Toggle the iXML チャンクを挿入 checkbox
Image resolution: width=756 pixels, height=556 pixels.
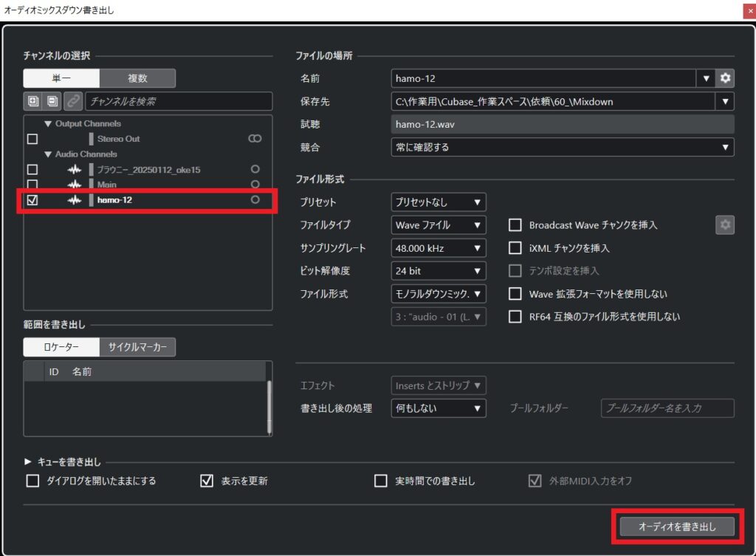tap(515, 248)
